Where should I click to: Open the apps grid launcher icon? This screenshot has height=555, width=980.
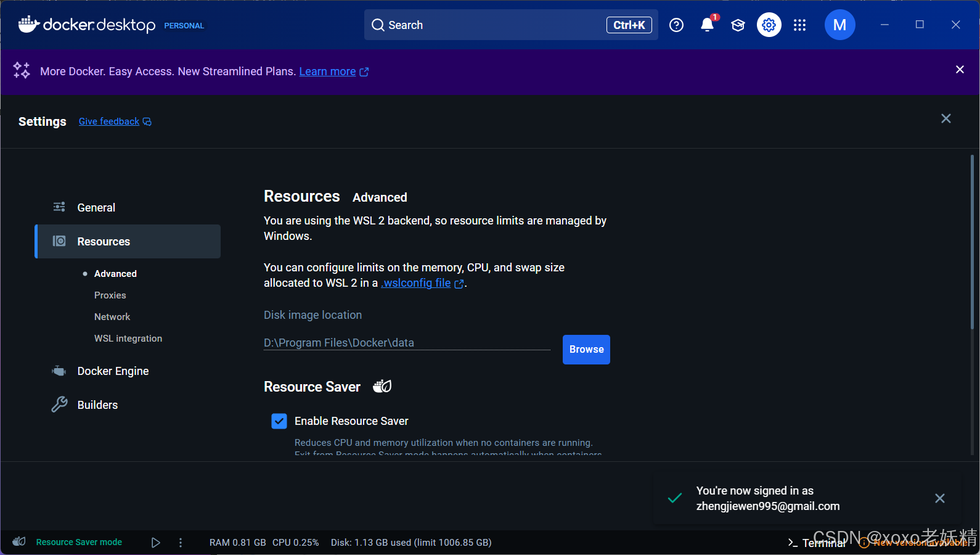(799, 25)
